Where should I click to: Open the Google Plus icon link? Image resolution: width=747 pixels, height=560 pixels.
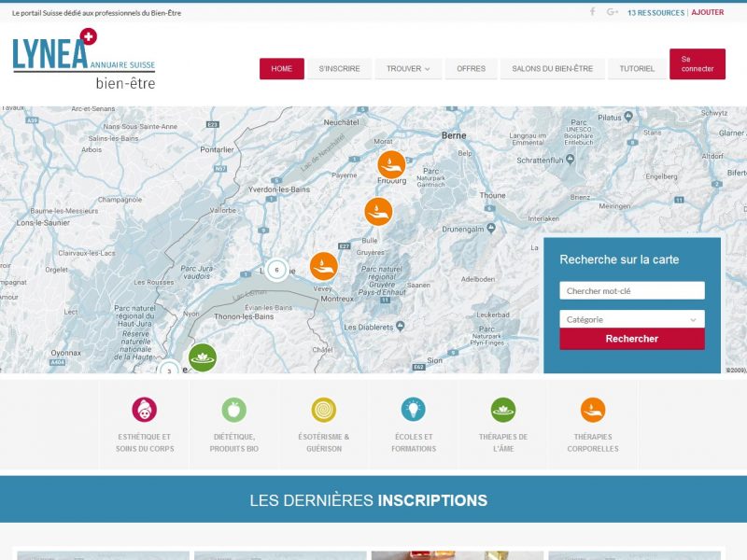(x=613, y=12)
